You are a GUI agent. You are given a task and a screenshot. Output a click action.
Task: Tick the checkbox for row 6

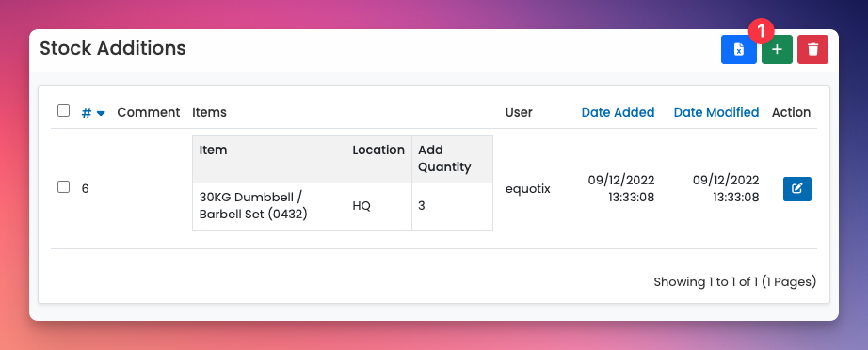(x=64, y=187)
